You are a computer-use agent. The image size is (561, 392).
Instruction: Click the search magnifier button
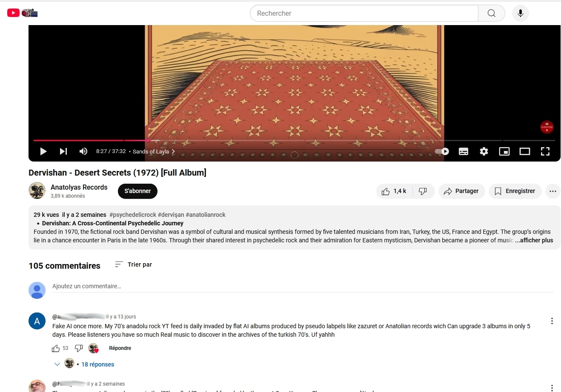[x=491, y=13]
